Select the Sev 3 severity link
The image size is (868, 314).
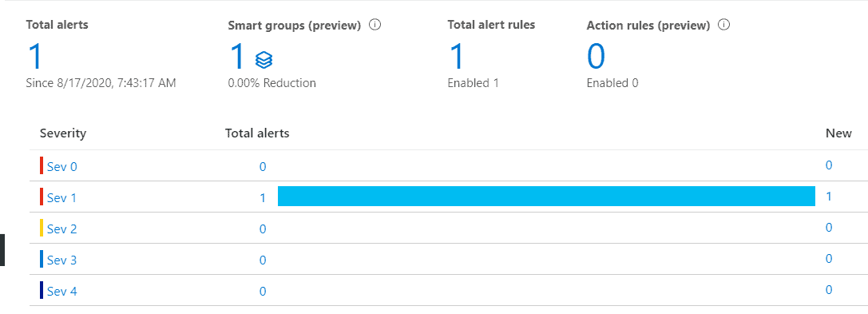click(x=62, y=260)
